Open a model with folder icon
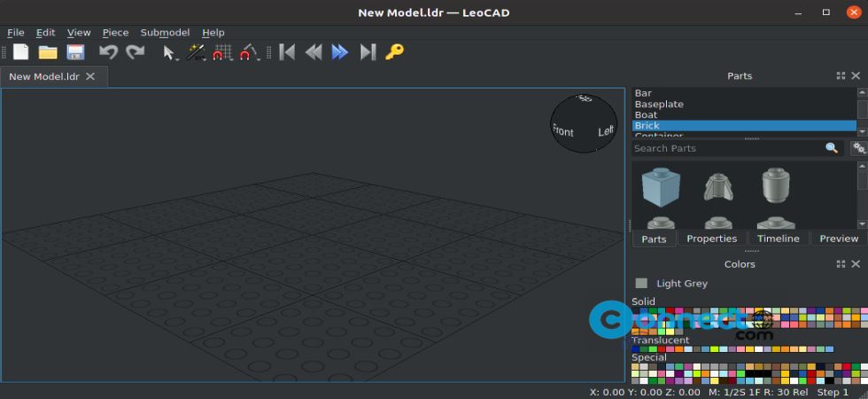Image resolution: width=868 pixels, height=399 pixels. click(x=48, y=52)
